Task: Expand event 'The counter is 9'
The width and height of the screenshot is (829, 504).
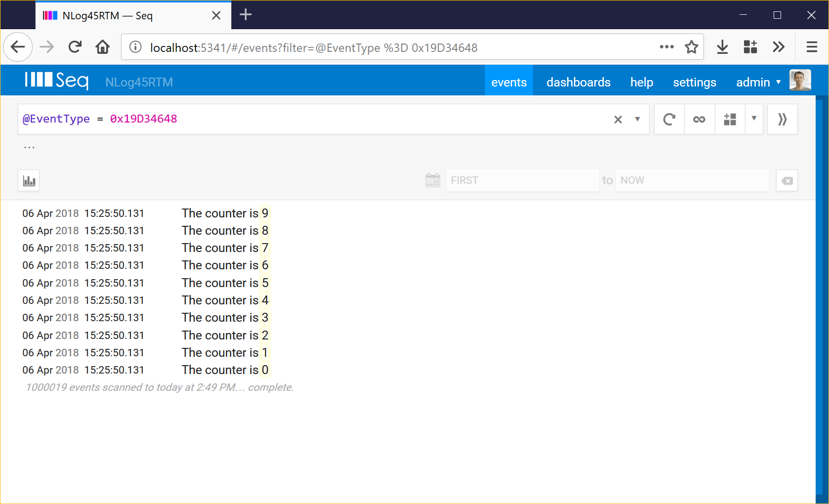Action: [225, 213]
